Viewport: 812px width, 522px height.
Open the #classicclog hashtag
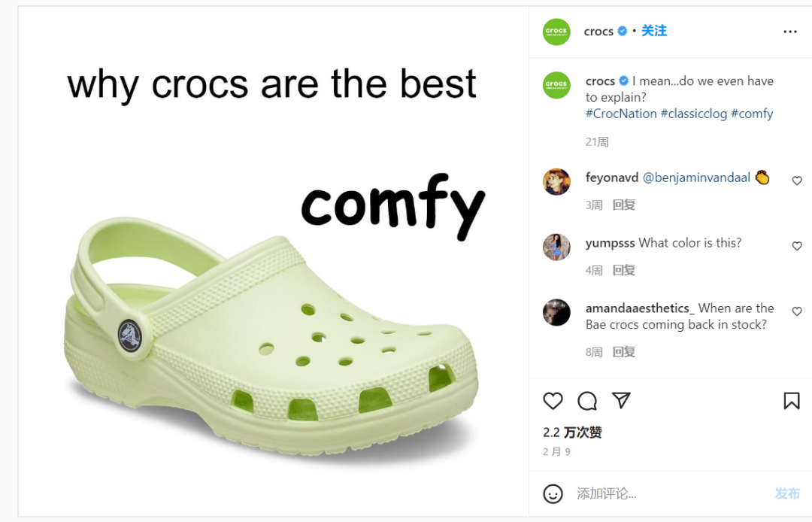[x=693, y=114]
